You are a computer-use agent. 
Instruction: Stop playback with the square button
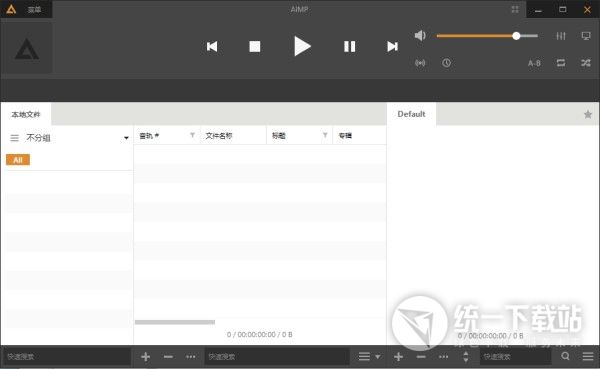(254, 47)
